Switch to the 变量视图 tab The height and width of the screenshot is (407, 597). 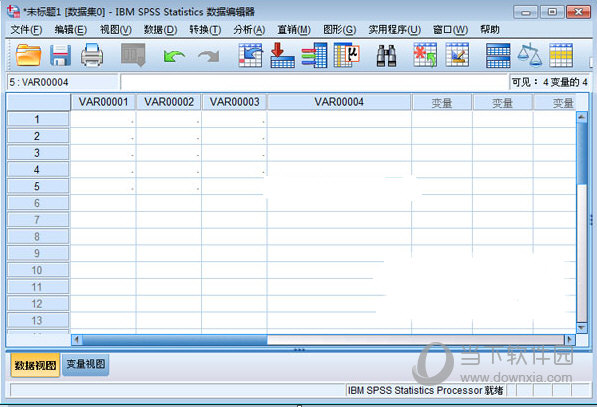point(86,365)
